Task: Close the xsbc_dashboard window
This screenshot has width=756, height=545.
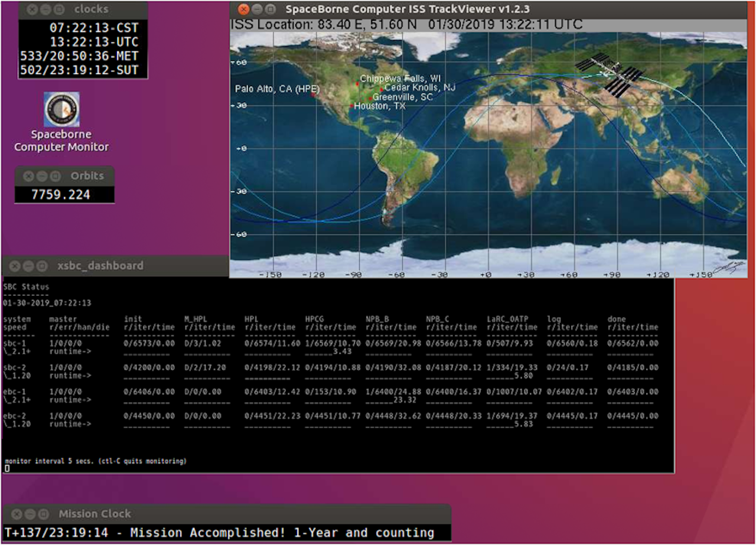Action: click(x=15, y=266)
